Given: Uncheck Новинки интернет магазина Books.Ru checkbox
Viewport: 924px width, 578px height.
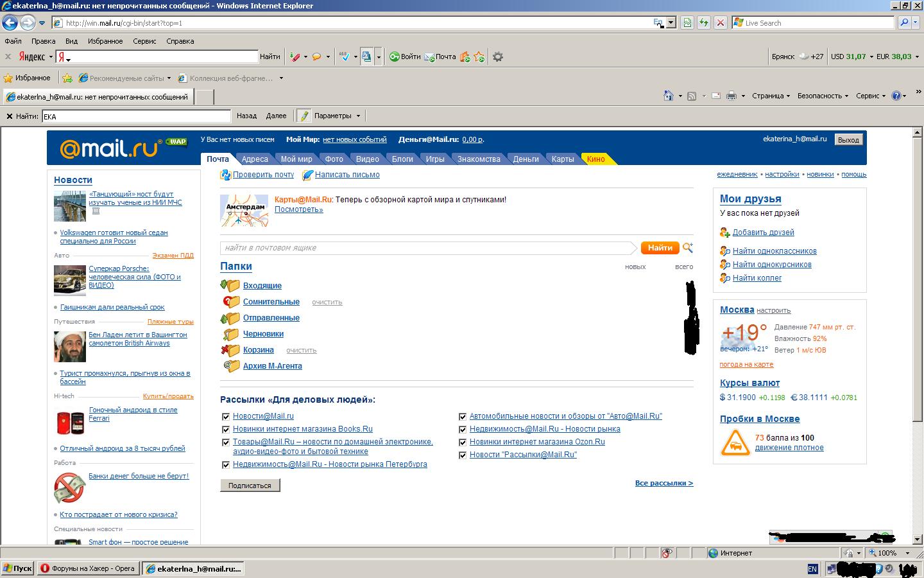Looking at the screenshot, I should click(226, 429).
